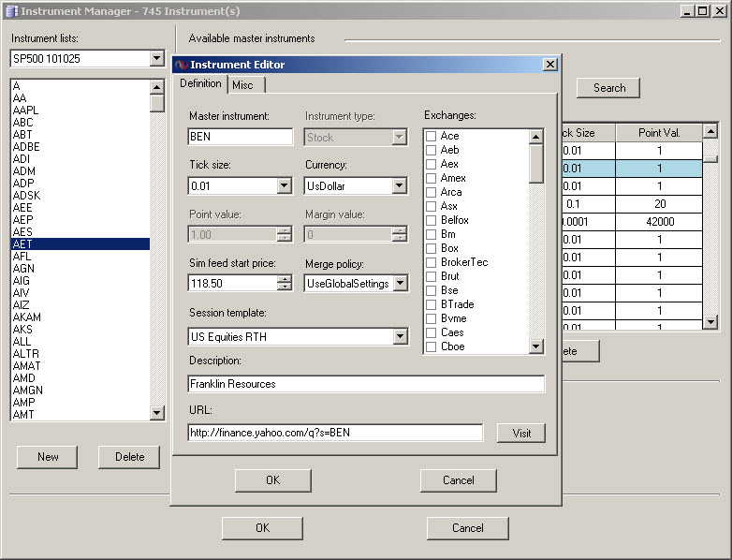Click the Instrument Editor title bar icon
This screenshot has height=560, width=732.
182,65
